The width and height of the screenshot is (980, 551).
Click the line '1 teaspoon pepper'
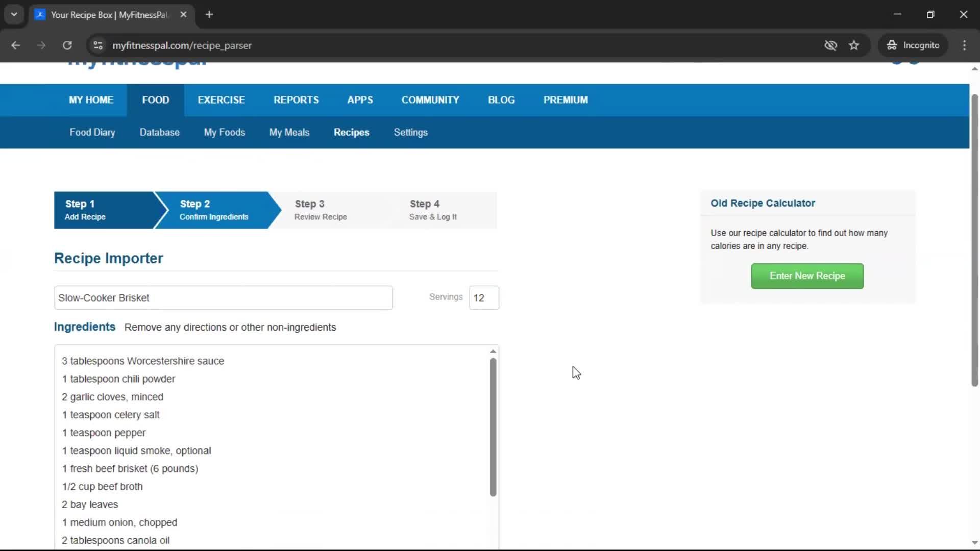click(x=104, y=433)
